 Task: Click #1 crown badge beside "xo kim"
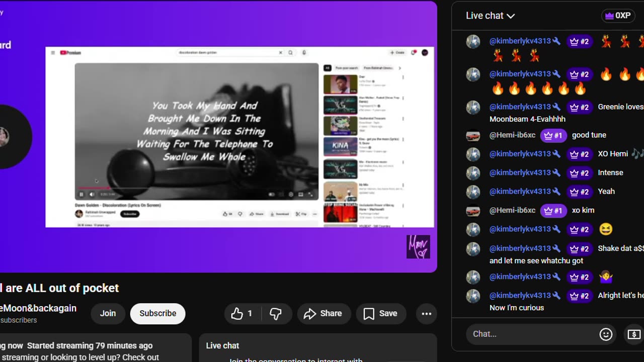point(553,211)
